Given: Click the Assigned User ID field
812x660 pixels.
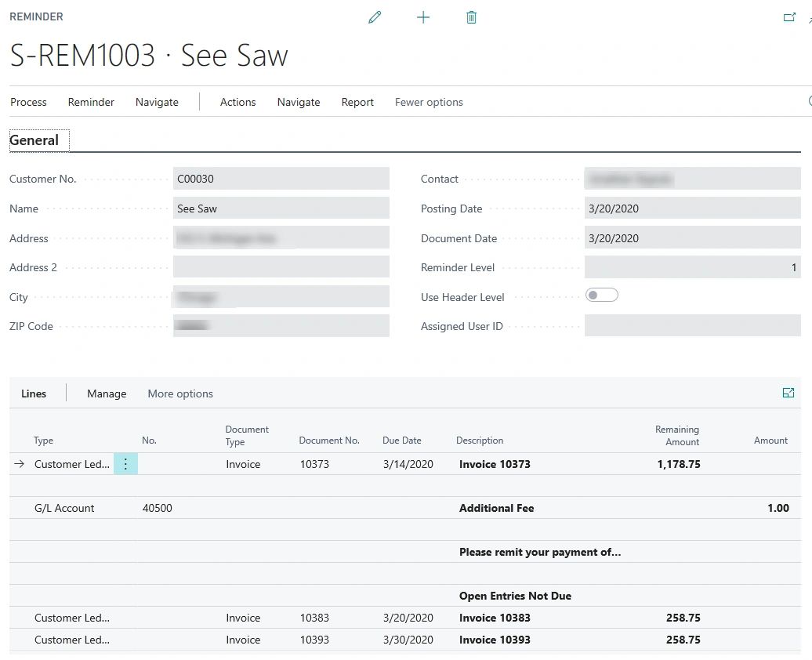Looking at the screenshot, I should click(x=692, y=326).
